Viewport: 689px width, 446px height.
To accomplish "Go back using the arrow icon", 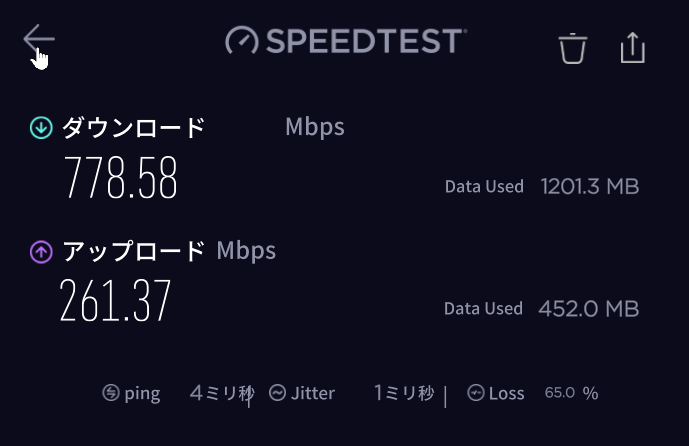I will [38, 41].
